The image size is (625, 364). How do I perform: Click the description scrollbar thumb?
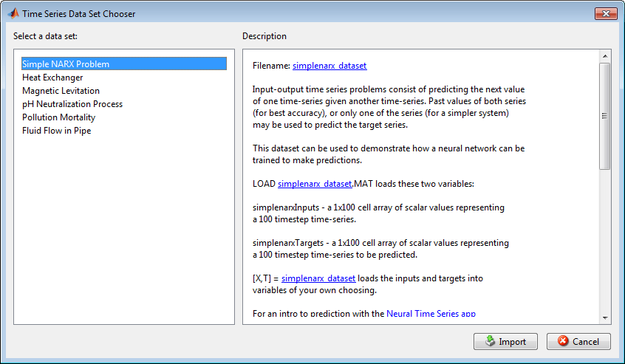tap(605, 116)
